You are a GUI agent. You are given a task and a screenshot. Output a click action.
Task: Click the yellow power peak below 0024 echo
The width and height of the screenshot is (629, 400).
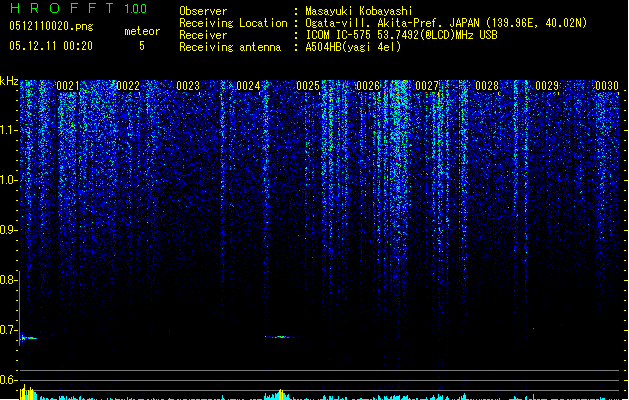tap(281, 394)
